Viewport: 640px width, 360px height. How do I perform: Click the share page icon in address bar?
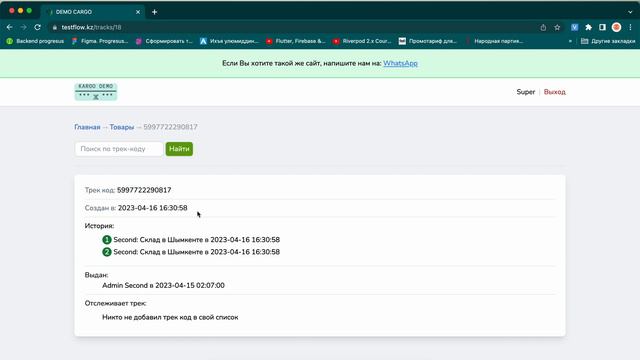click(x=543, y=27)
